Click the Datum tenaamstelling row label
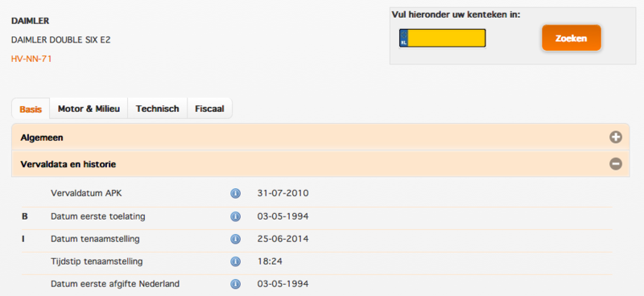 pos(95,239)
